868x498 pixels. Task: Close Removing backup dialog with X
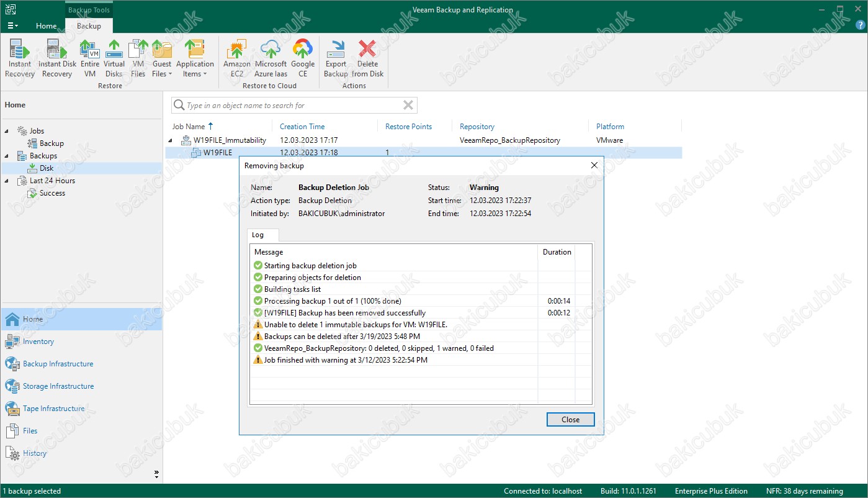[594, 166]
